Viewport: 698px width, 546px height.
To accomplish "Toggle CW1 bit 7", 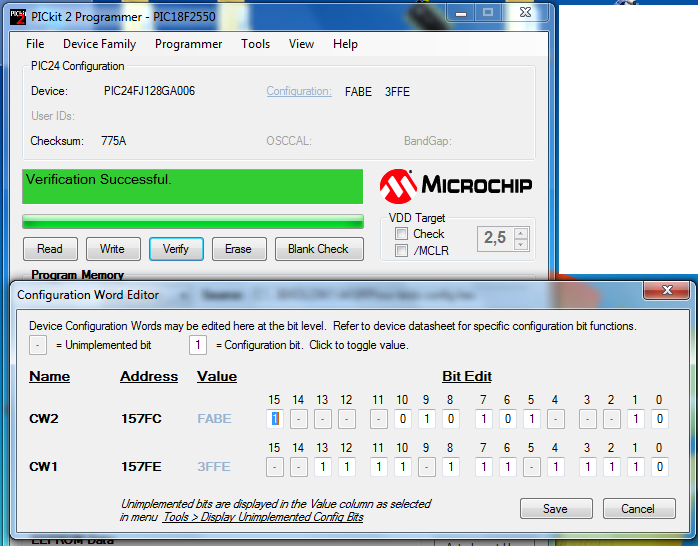I will (483, 467).
